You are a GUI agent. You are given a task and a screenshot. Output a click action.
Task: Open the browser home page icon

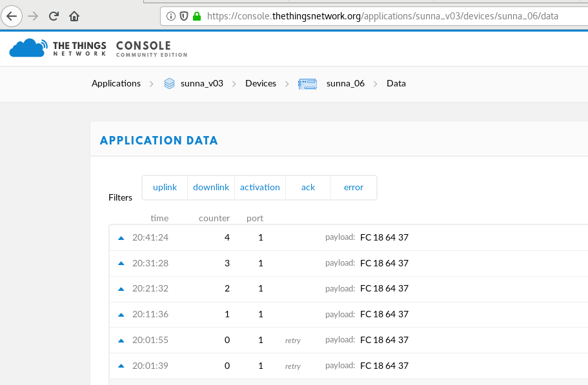[74, 16]
